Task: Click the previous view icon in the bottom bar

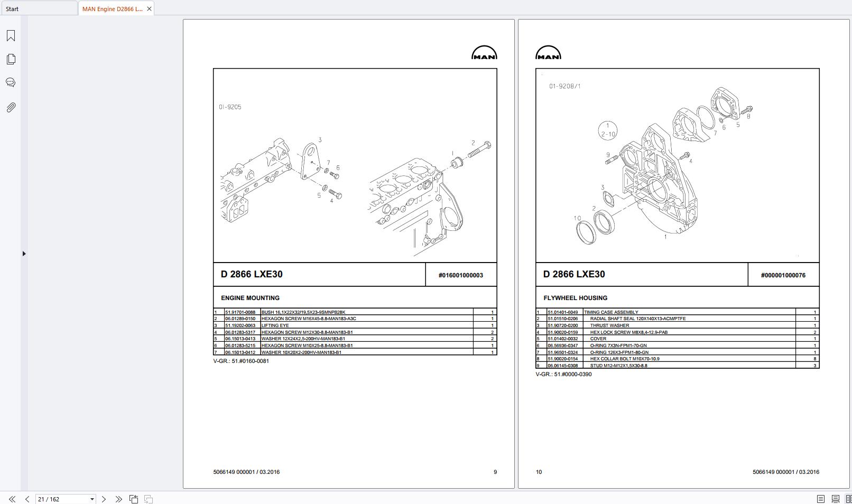Action: point(134,499)
